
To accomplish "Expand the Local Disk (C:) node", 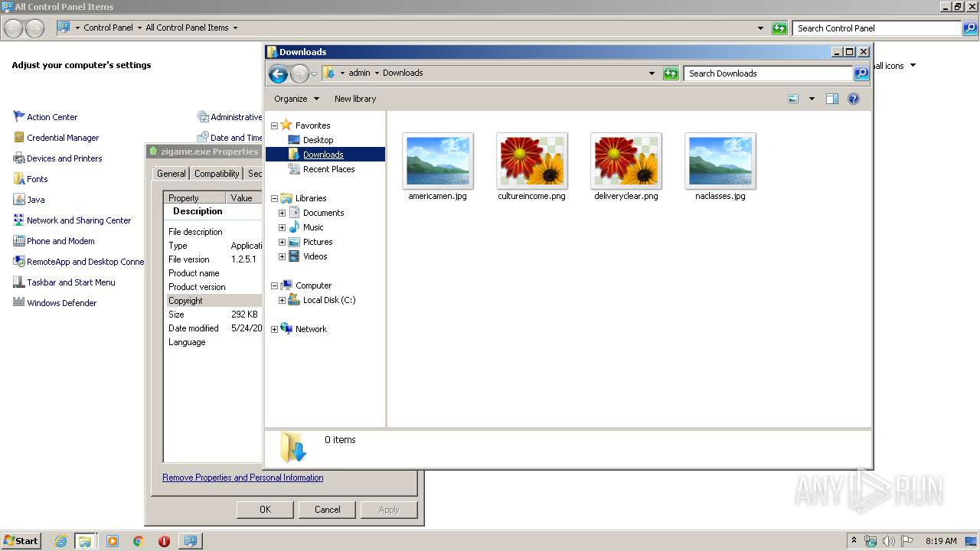I will coord(282,300).
